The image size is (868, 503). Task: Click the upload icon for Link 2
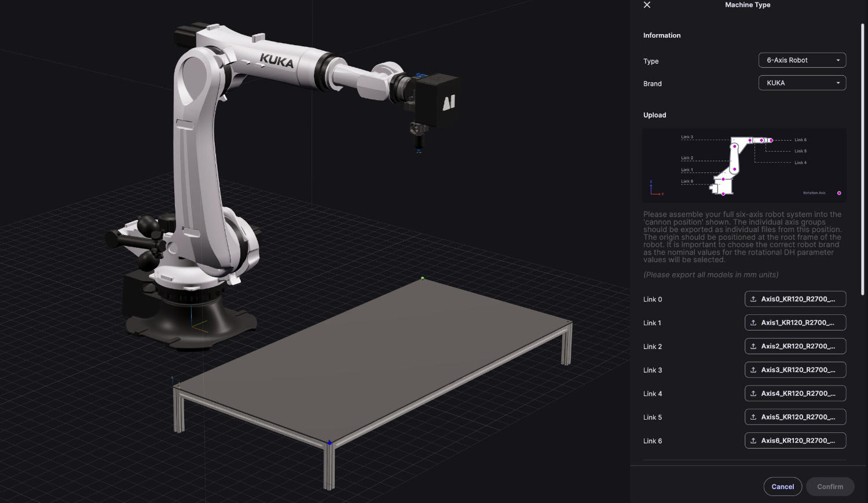click(x=753, y=346)
